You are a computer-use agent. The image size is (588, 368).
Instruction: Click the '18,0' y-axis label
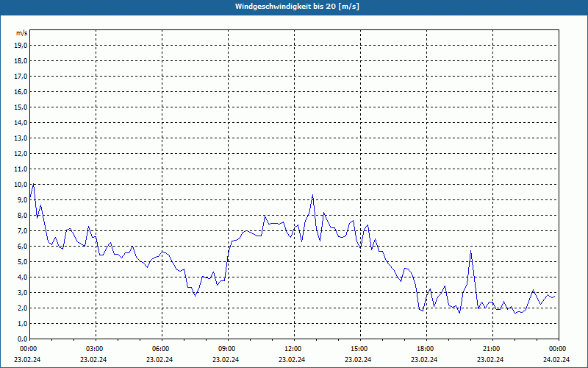21,61
